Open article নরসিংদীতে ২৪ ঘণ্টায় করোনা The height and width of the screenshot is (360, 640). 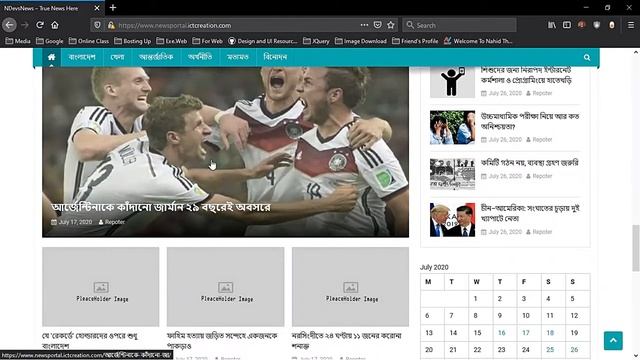click(347, 340)
